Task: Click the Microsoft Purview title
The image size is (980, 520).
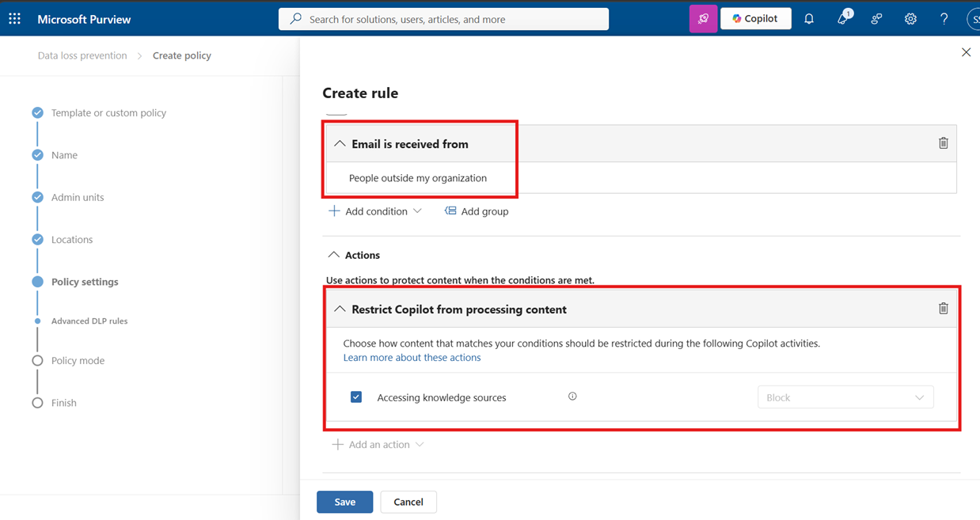Action: tap(84, 19)
